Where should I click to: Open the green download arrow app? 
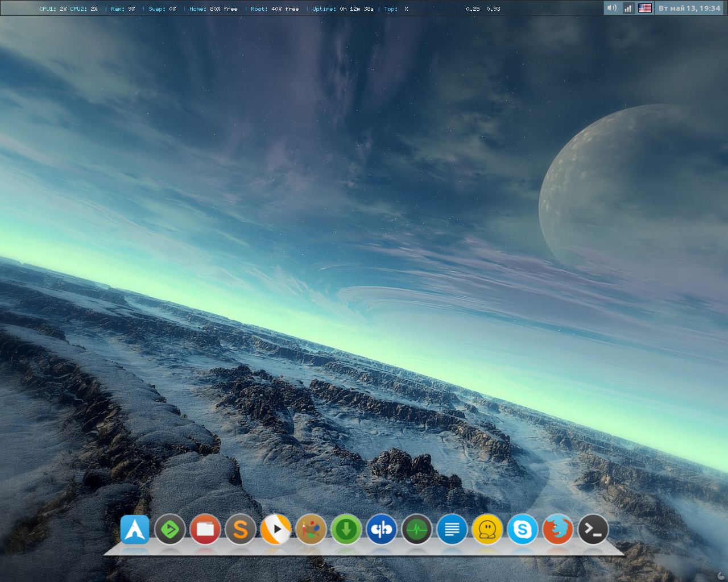(346, 530)
